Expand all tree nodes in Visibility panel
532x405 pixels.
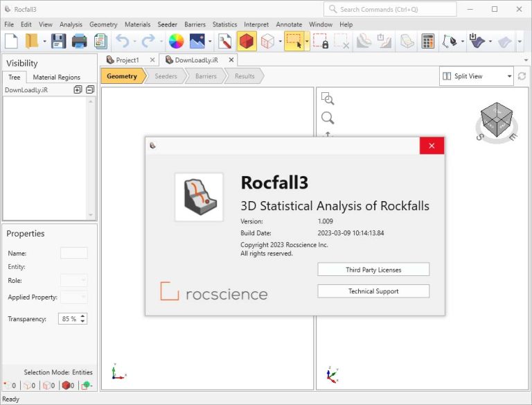(x=78, y=89)
